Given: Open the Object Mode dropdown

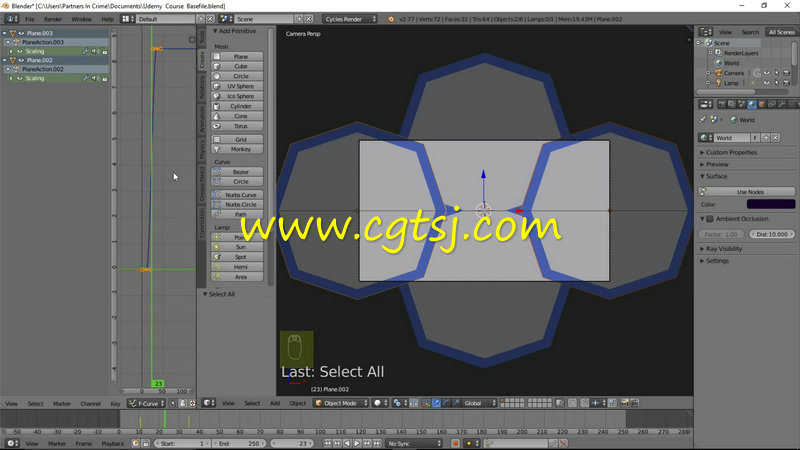Looking at the screenshot, I should pos(340,403).
